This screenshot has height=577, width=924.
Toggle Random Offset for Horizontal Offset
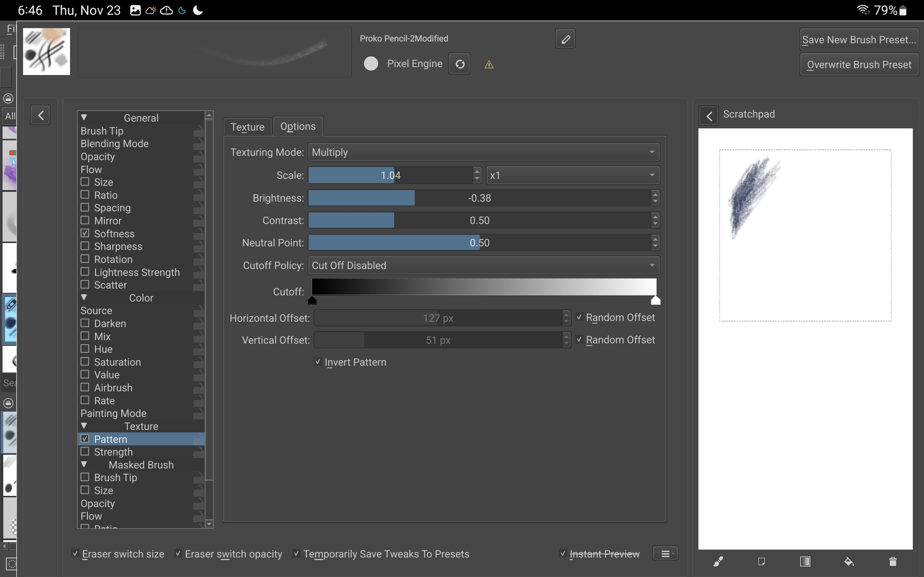click(580, 317)
